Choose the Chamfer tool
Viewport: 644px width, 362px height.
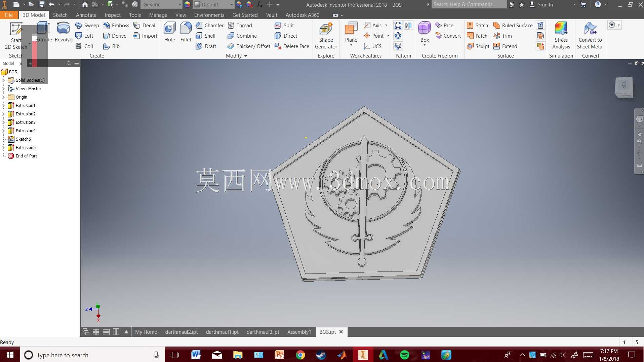pyautogui.click(x=209, y=25)
